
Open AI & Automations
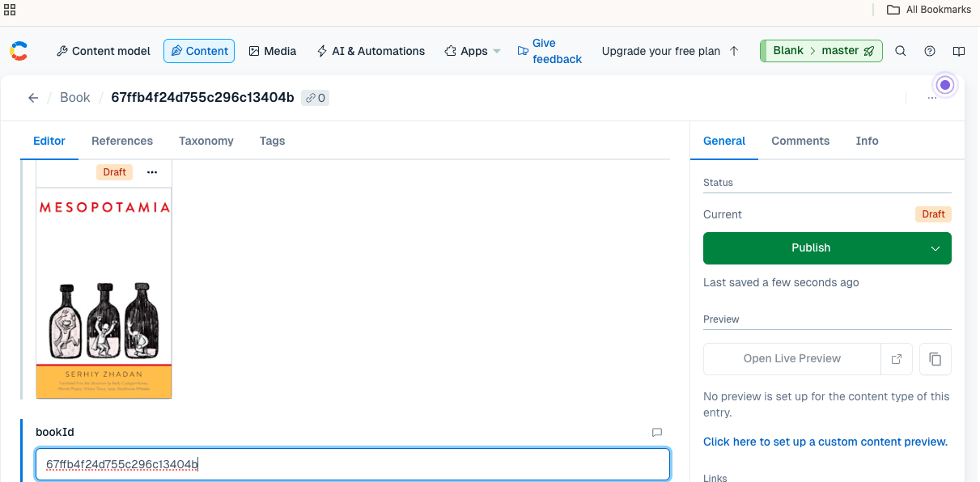[371, 51]
